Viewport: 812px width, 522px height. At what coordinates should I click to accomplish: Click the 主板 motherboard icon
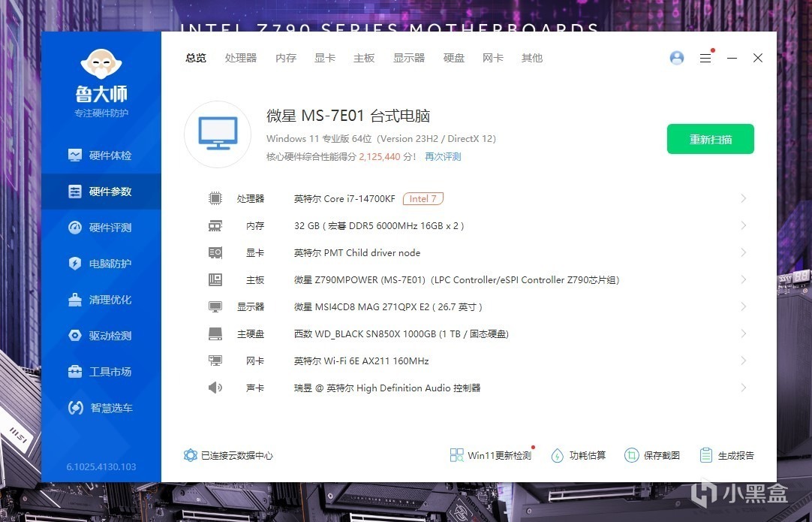coord(215,279)
